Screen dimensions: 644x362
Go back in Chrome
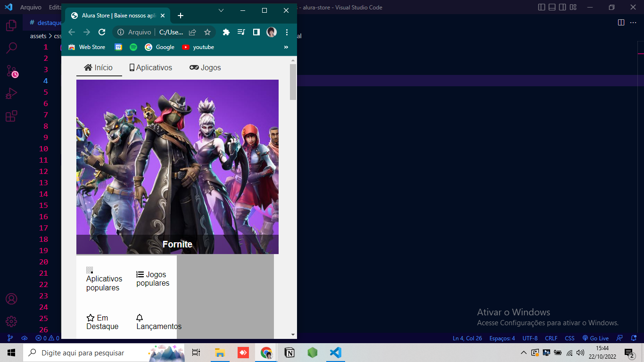72,32
